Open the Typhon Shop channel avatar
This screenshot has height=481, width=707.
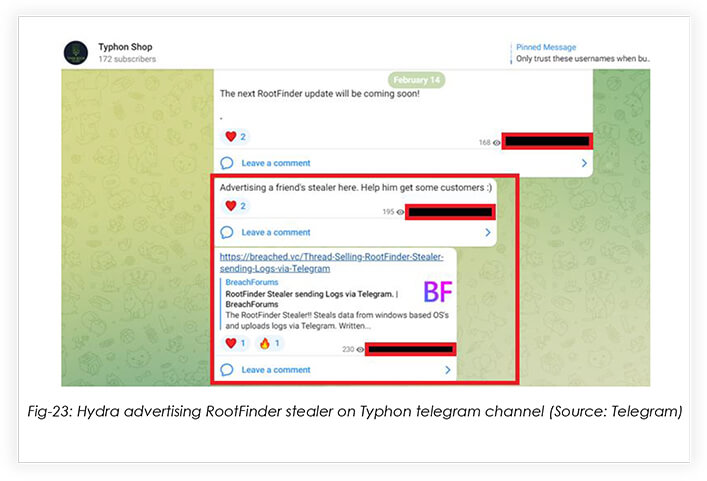click(76, 53)
